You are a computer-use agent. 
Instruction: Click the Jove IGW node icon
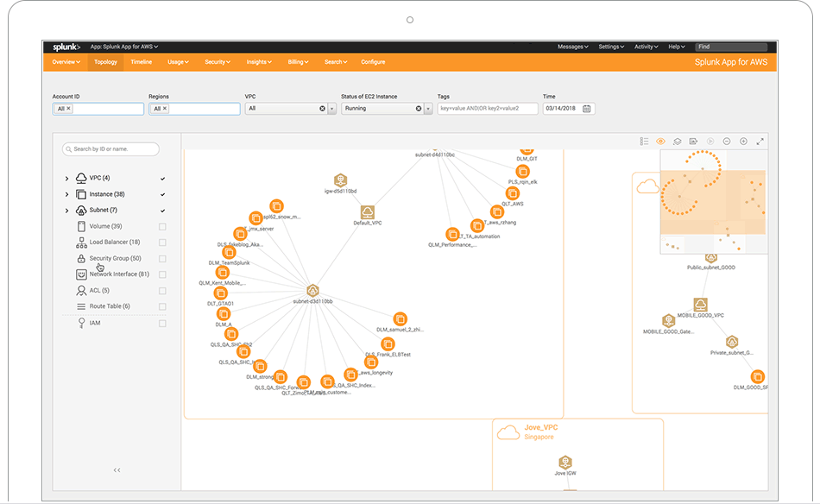(x=565, y=463)
